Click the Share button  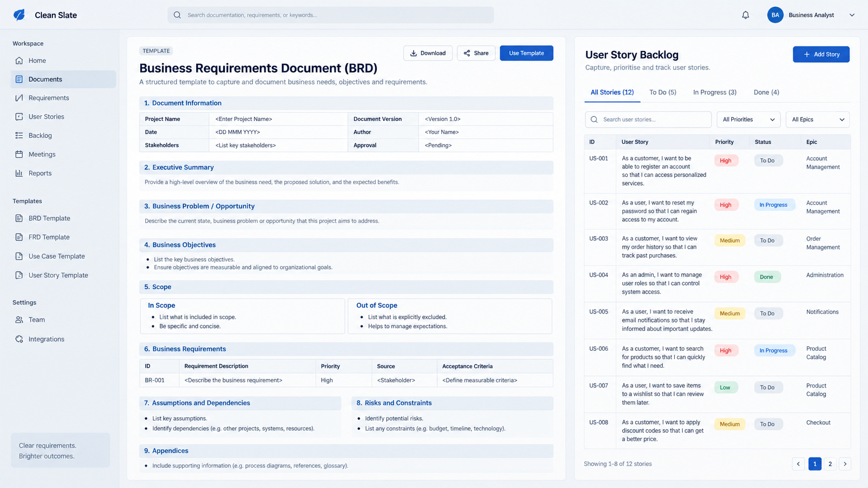[x=476, y=53]
